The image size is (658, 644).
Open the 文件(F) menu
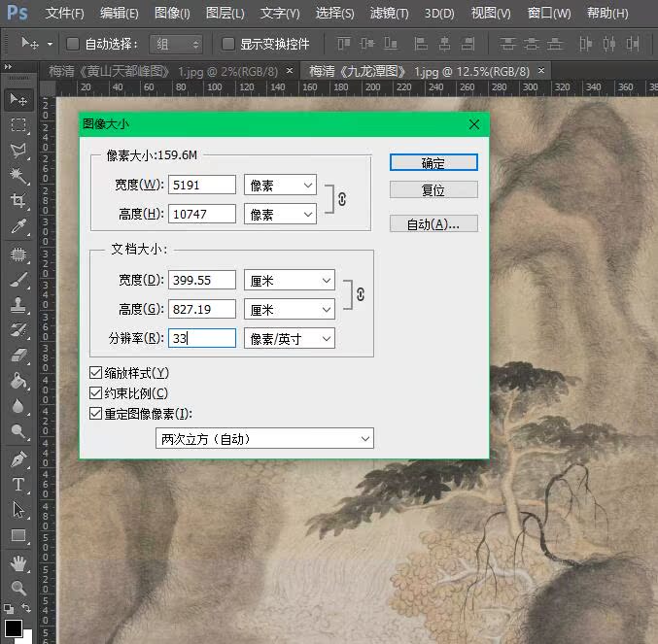[64, 14]
